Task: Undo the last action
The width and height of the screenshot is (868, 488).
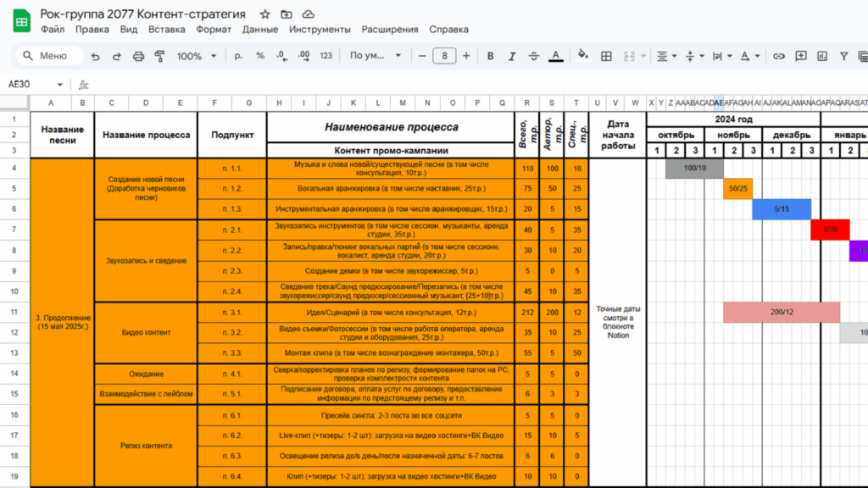Action: coord(95,56)
